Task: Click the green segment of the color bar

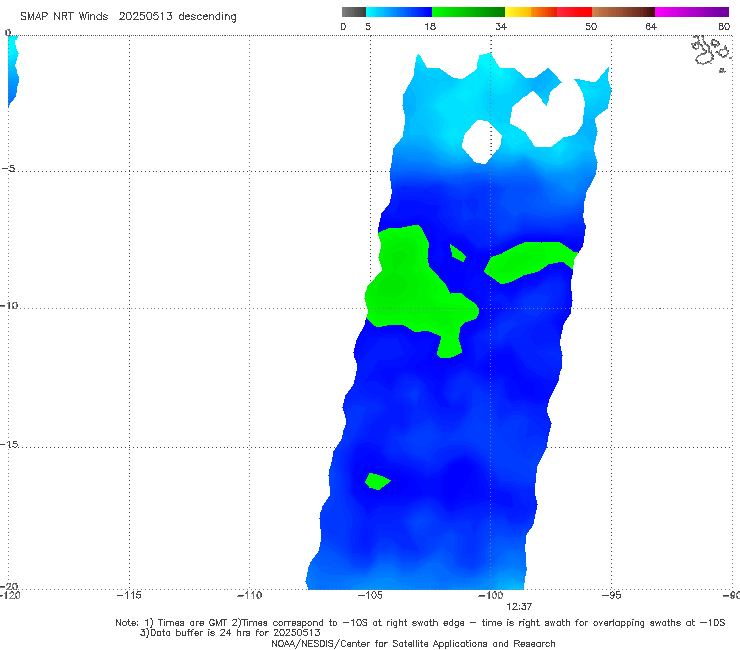Action: coord(468,12)
